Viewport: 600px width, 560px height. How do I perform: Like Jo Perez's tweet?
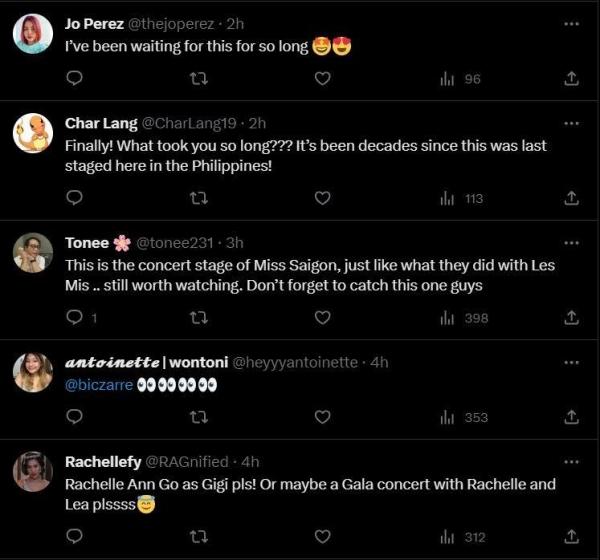(x=322, y=78)
